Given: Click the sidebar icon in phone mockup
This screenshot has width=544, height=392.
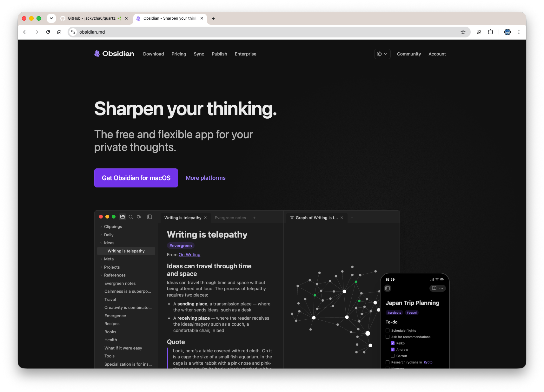Looking at the screenshot, I should (x=388, y=288).
